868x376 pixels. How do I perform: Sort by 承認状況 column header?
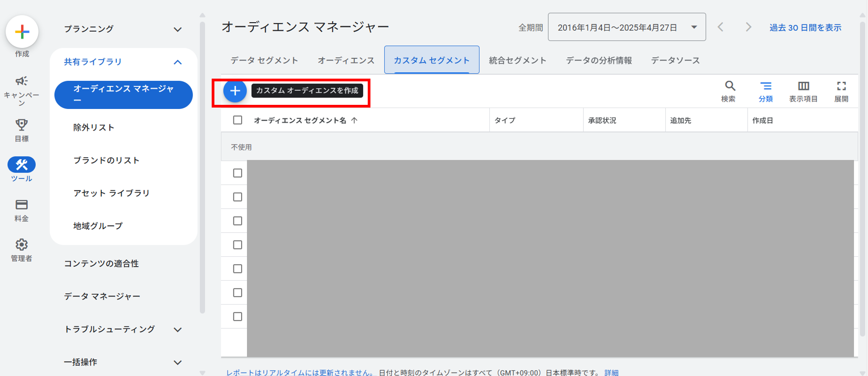(602, 120)
